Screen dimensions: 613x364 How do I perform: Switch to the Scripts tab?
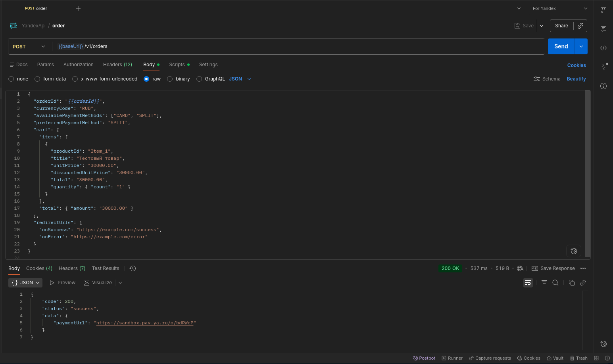click(179, 65)
